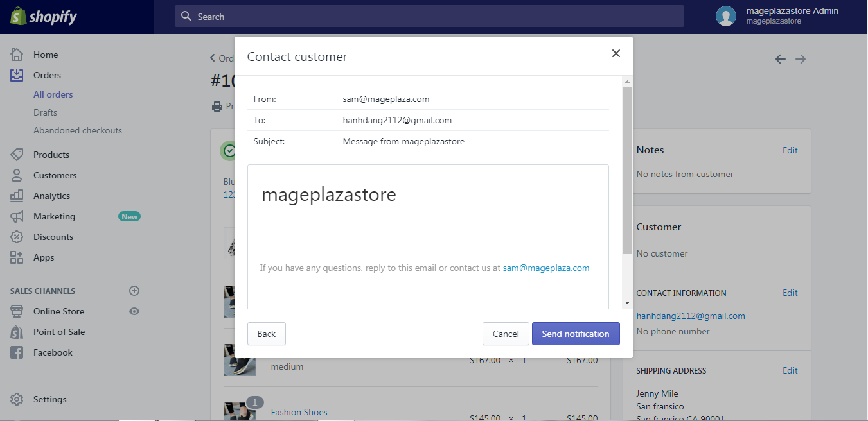Viewport: 868px width, 421px height.
Task: Click the New badge beside Marketing
Action: tap(129, 216)
